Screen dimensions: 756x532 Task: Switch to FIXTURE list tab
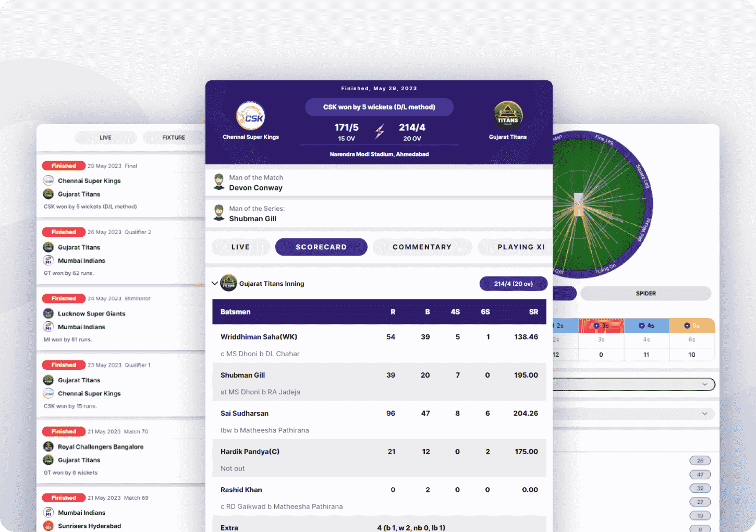[x=174, y=138]
